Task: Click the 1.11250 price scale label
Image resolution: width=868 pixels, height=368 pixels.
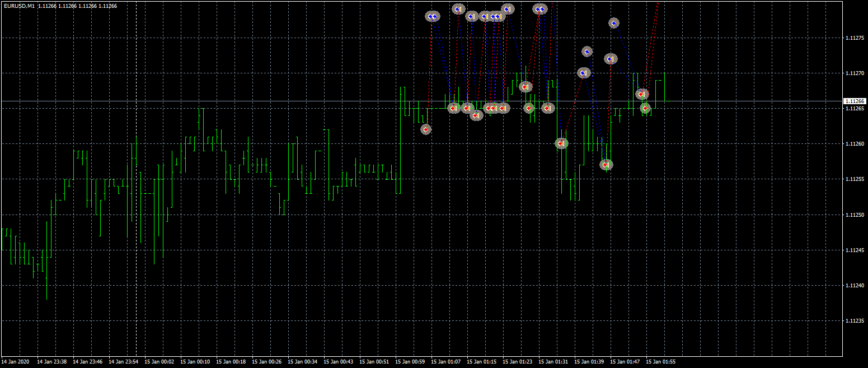Action: coord(855,215)
